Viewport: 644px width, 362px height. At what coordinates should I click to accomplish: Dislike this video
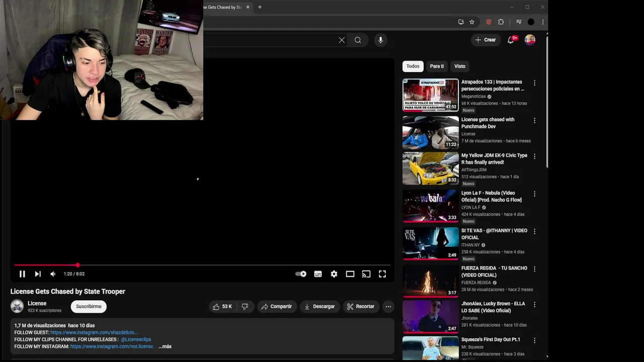click(245, 306)
